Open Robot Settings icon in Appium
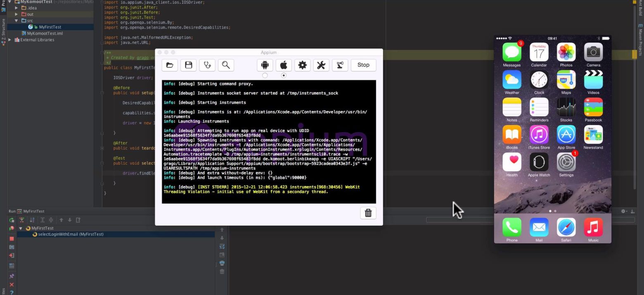The width and height of the screenshot is (644, 295). pyautogui.click(x=340, y=65)
